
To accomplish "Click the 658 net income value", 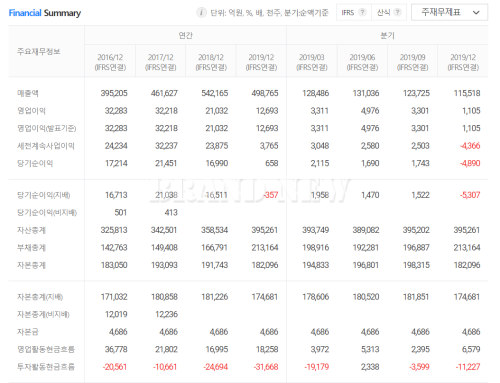I will click(272, 163).
